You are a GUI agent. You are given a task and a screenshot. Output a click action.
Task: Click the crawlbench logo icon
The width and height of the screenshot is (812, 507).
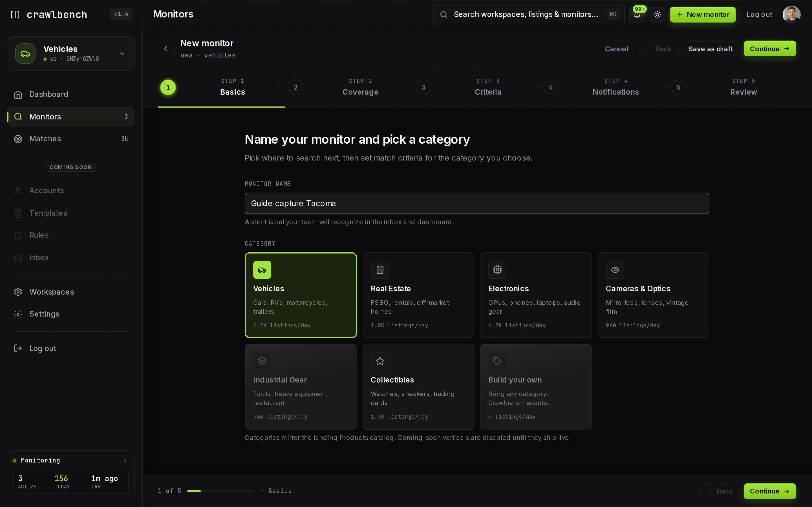click(x=15, y=14)
